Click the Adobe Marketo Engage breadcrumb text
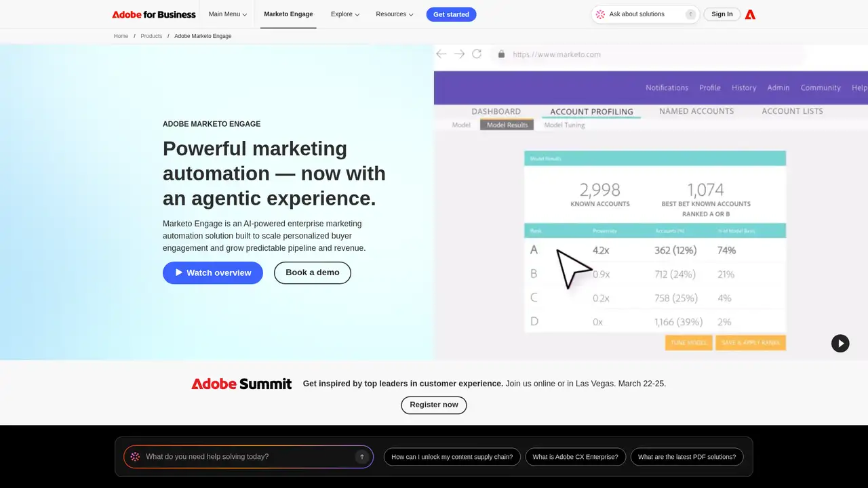 (x=203, y=36)
